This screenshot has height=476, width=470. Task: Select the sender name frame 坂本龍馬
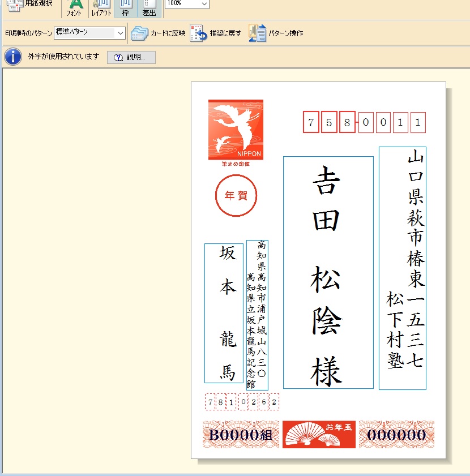[x=224, y=313]
